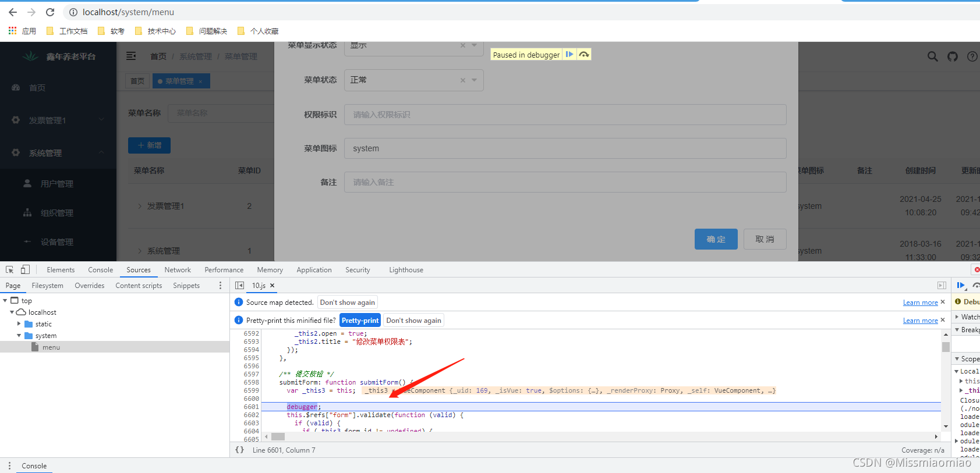The height and width of the screenshot is (473, 980).
Task: Click the code editor horizontal scrollbar thumb
Action: point(278,436)
